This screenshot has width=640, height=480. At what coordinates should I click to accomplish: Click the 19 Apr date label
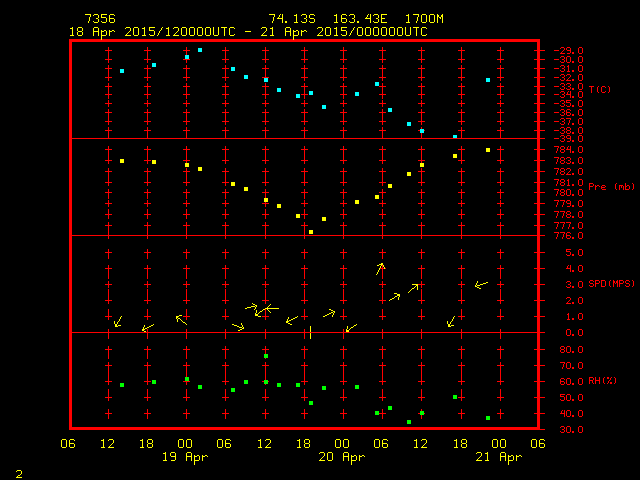click(186, 457)
